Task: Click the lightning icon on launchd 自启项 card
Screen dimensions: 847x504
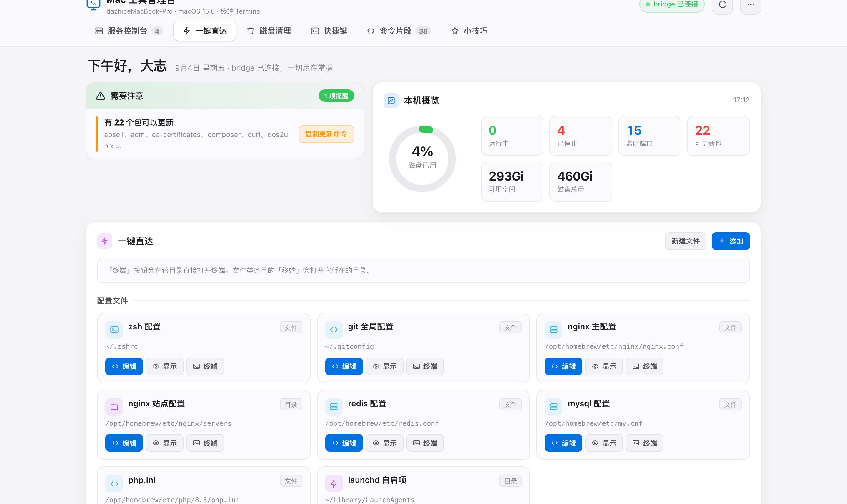Action: (334, 483)
